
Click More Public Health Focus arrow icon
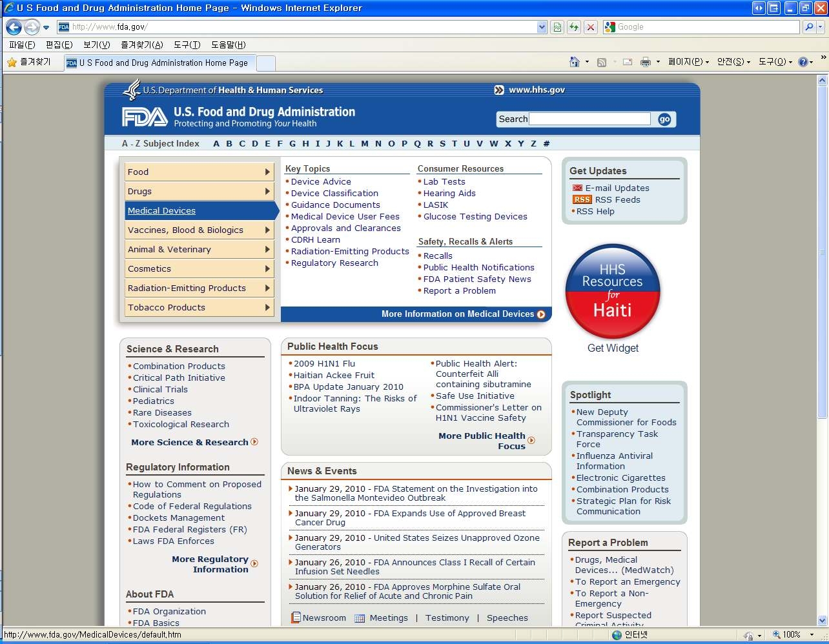[x=531, y=441]
